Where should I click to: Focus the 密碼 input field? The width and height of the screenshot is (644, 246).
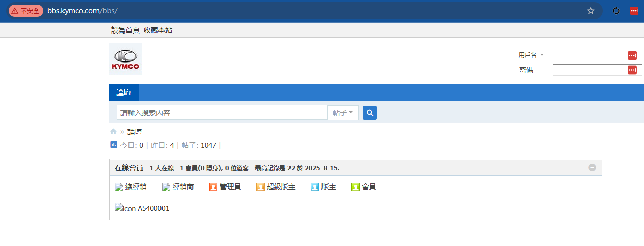[x=597, y=70]
